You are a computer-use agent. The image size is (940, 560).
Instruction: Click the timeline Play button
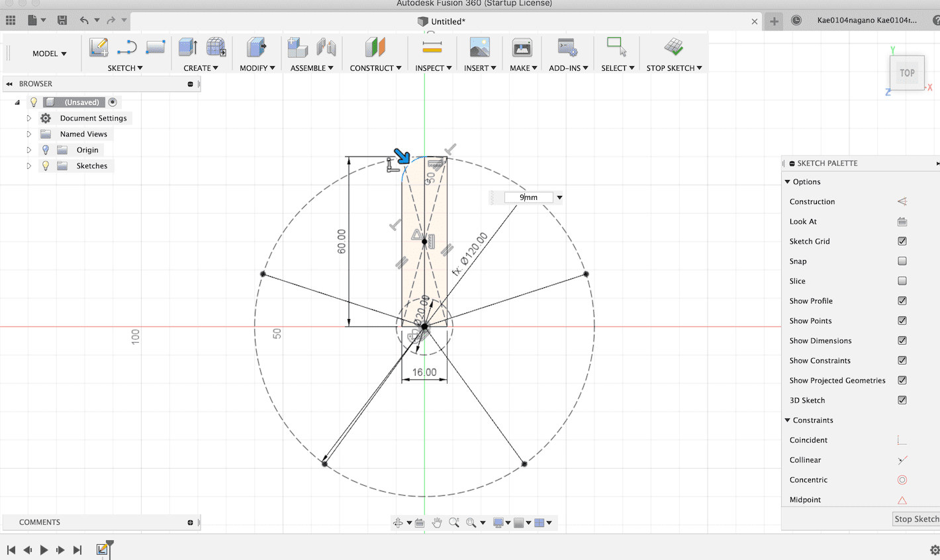[x=44, y=549]
